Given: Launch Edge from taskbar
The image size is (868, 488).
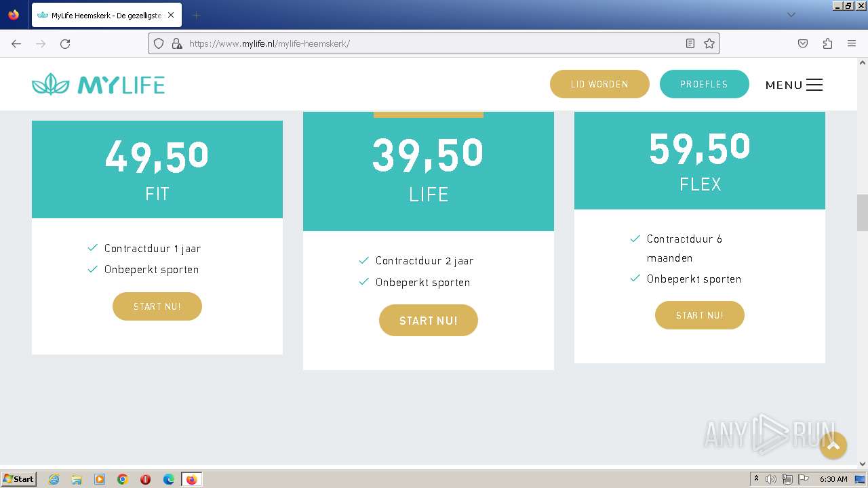Looking at the screenshot, I should tap(169, 479).
